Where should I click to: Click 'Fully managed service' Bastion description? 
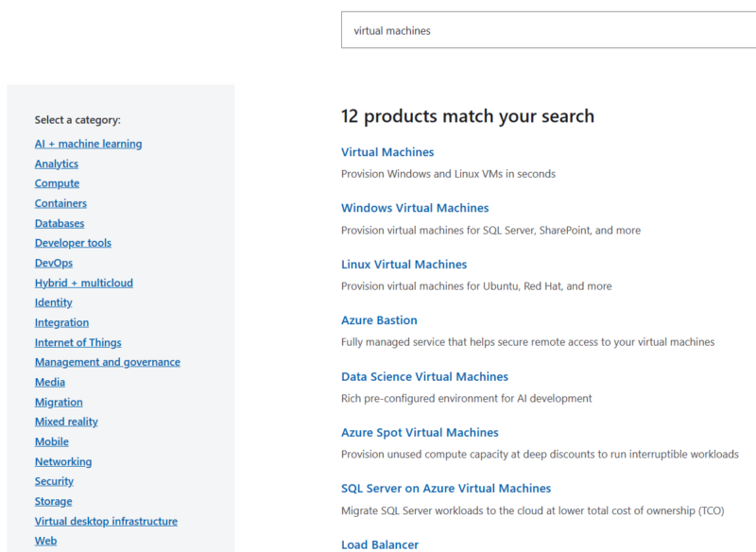click(528, 342)
